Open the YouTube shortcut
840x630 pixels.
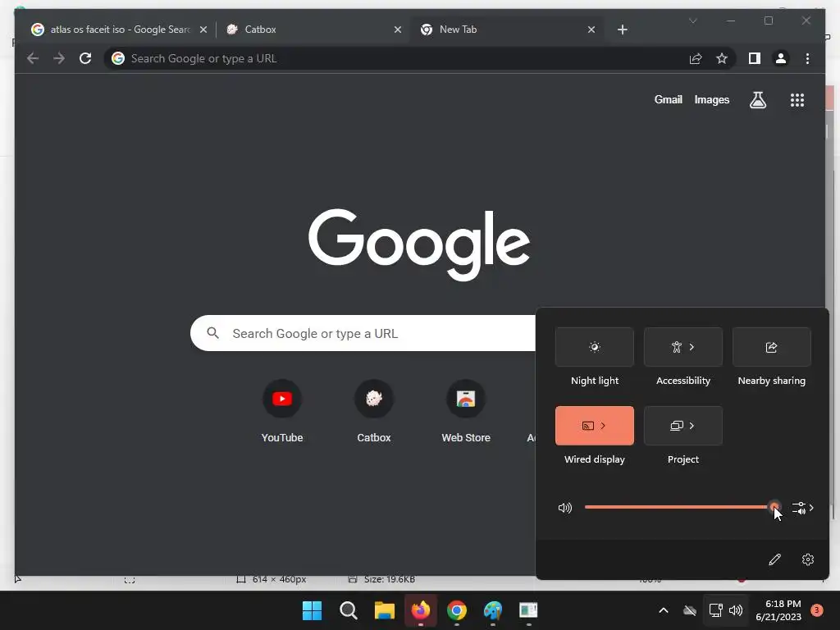282,412
